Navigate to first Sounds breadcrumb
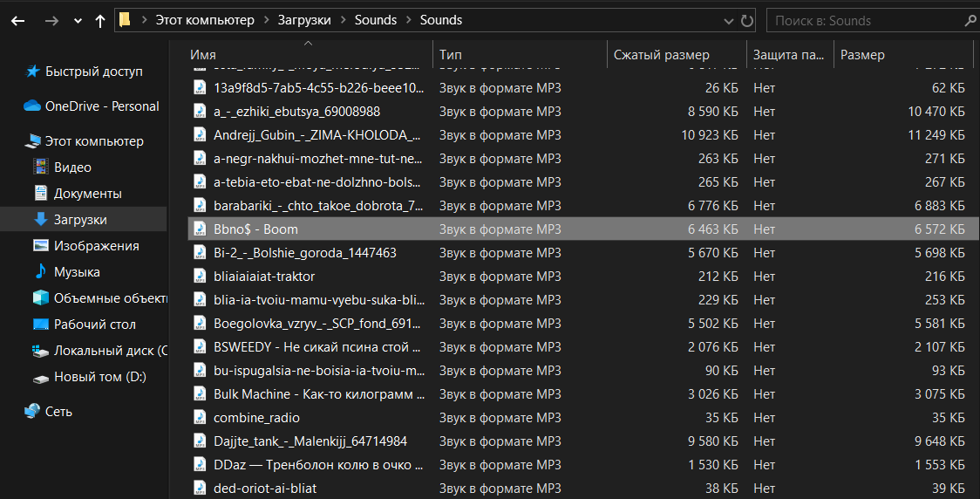Screen dimensions: 980x499 coord(376,20)
